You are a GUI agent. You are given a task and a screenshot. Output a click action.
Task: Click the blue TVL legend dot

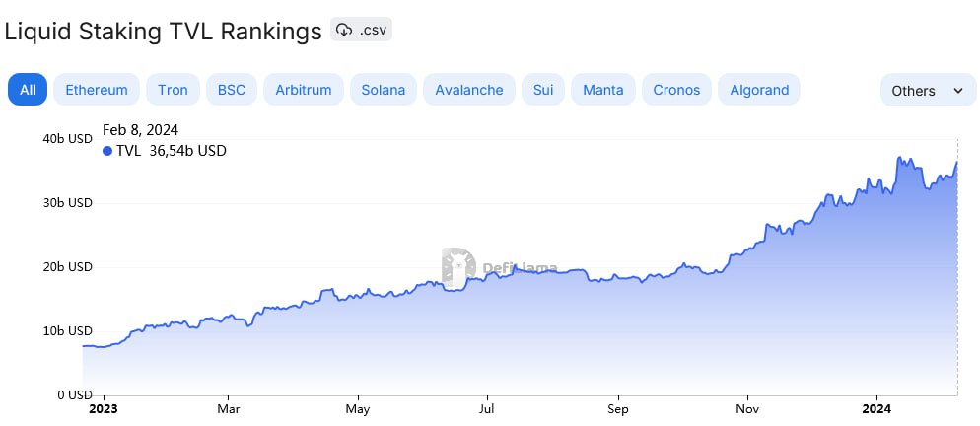point(107,151)
